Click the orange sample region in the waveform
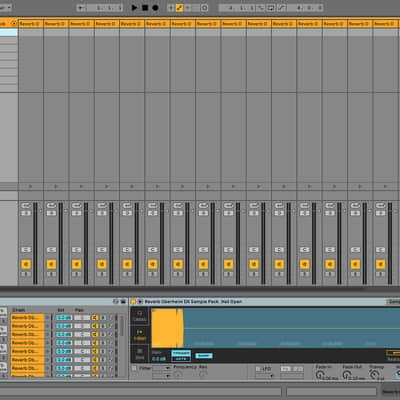400x400 pixels. (x=167, y=328)
